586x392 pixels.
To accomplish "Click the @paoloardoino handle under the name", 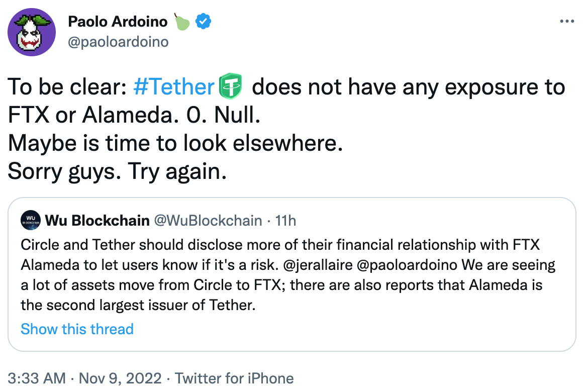I will 118,42.
